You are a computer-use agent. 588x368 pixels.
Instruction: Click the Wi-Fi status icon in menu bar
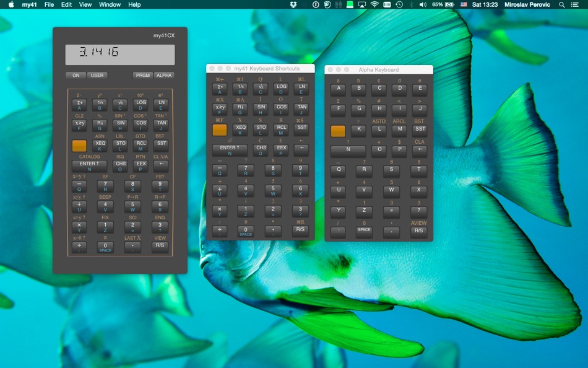coord(374,4)
